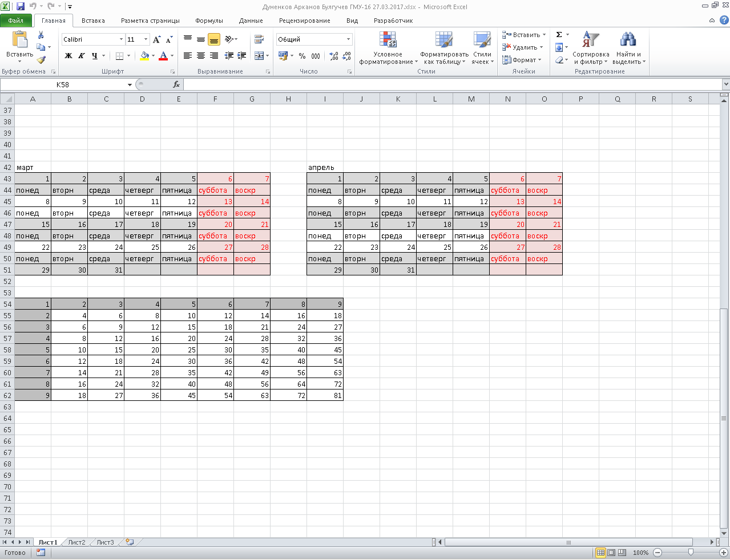
Task: Click merge and center icon
Action: click(259, 56)
